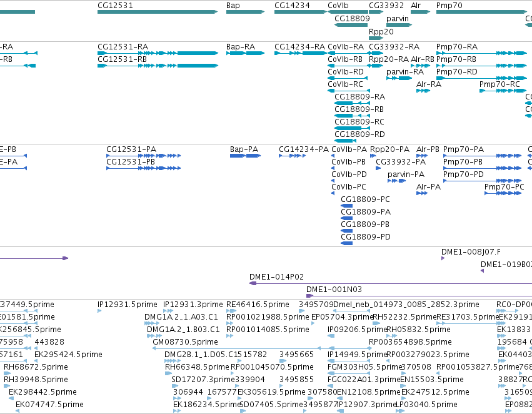Select transcript CG18809-RD

(359, 134)
